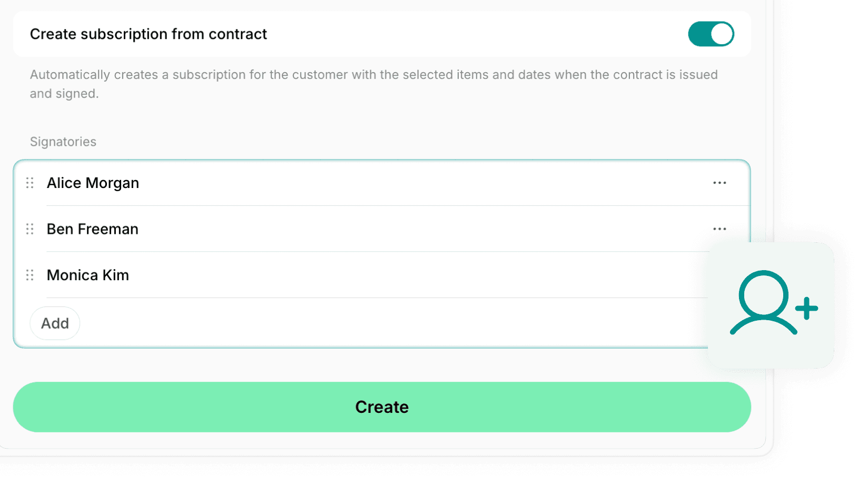Viewport: 868px width, 495px height.
Task: Click the green Create button
Action: coord(382,407)
